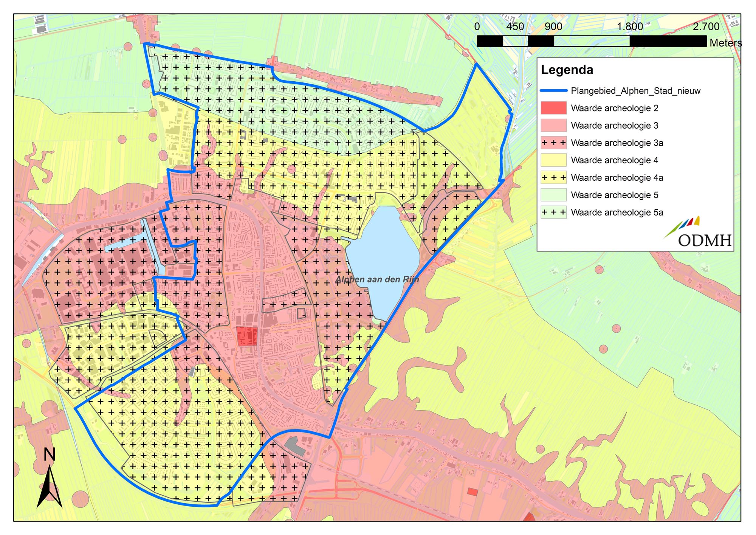Click the Waarde archeologie 4 yellow swatch
756x535 pixels.
point(553,160)
